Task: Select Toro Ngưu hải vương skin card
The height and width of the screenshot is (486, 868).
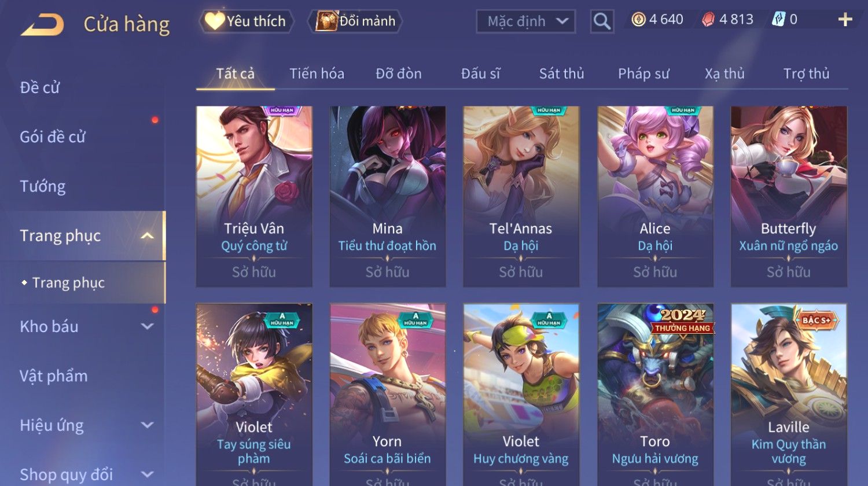Action: pos(655,395)
